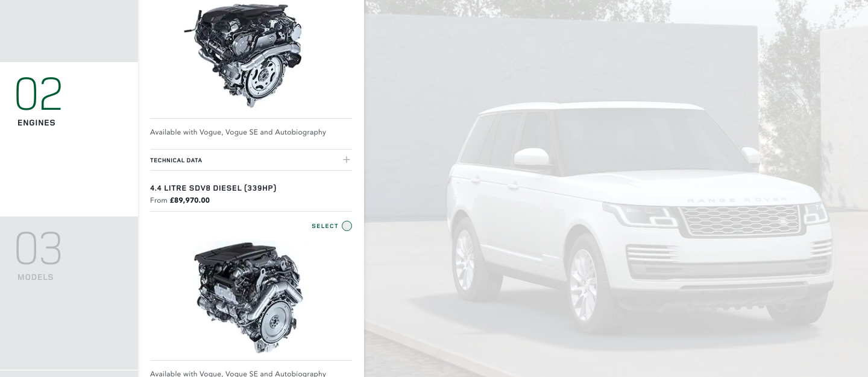This screenshot has height=377, width=868.
Task: Click the RANGE ROVER lettering on the bonnet
Action: point(736,200)
